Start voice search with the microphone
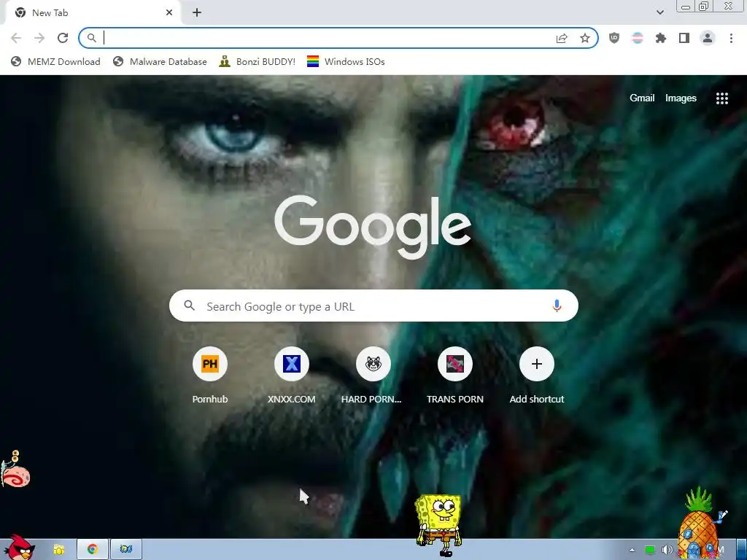Screen dimensions: 747x560 [x=557, y=306]
